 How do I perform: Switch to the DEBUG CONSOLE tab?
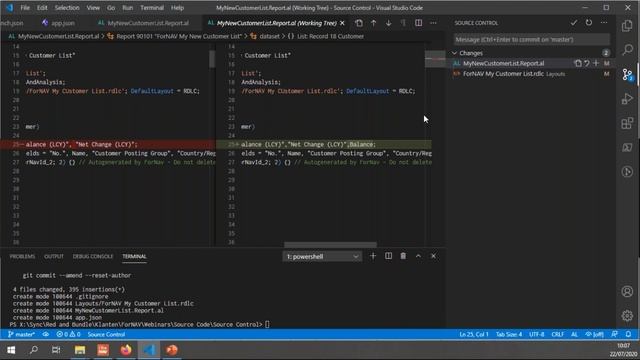click(x=93, y=256)
